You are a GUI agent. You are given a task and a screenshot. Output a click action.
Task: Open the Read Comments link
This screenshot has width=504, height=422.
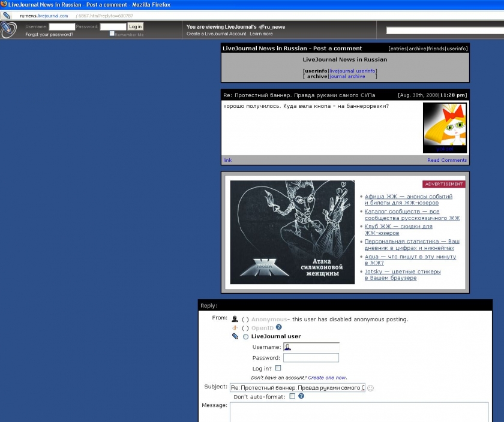[x=447, y=160]
